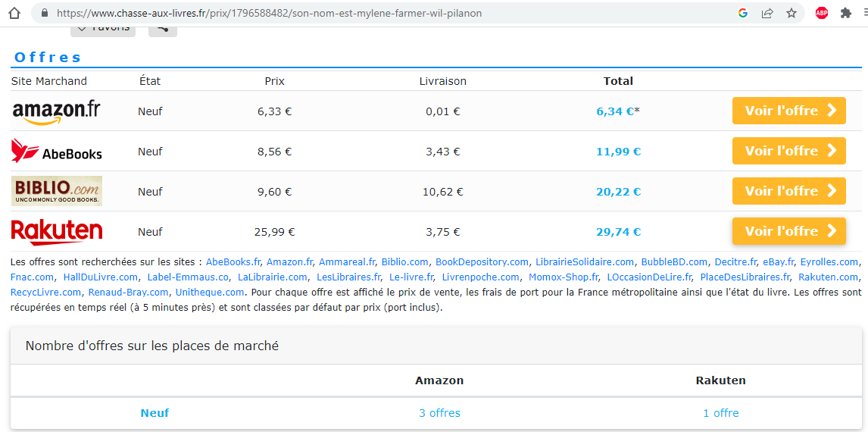Screen dimensions: 868x432
Task: Click the Prix column header
Action: coord(275,81)
